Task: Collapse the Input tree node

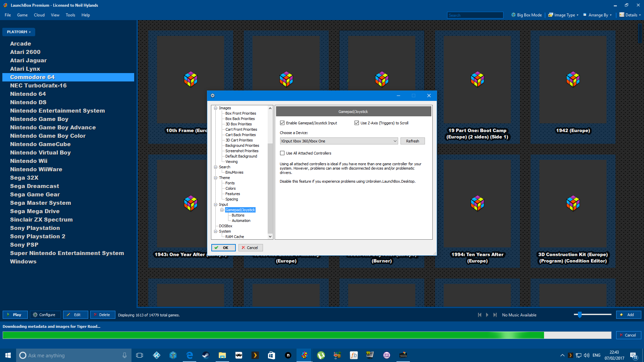Action: tap(216, 204)
